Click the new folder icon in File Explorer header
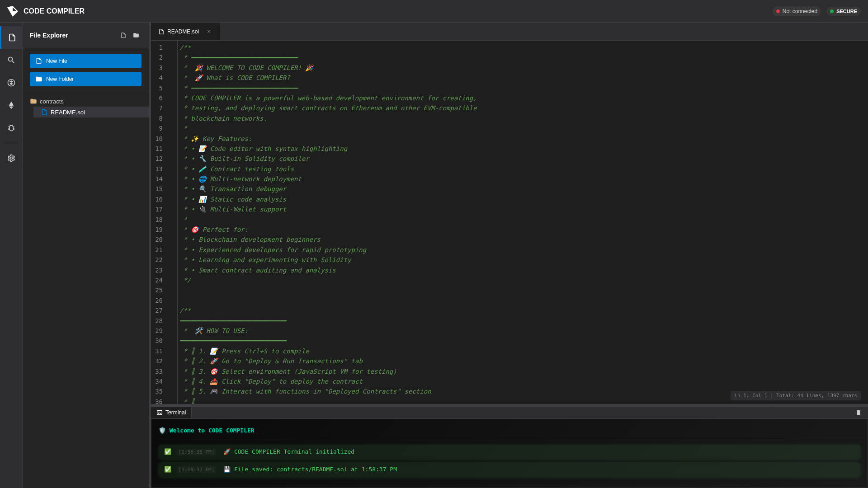The image size is (868, 488). [136, 35]
